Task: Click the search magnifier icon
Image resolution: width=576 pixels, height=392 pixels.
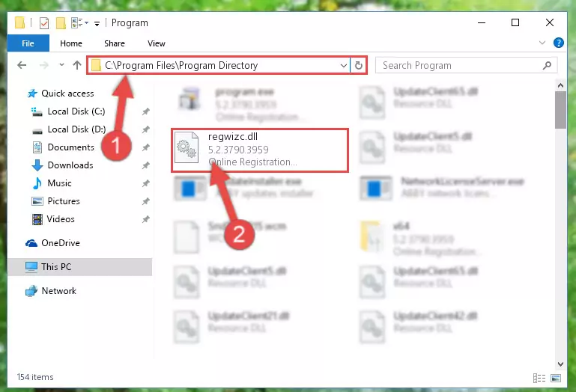Action: (547, 65)
